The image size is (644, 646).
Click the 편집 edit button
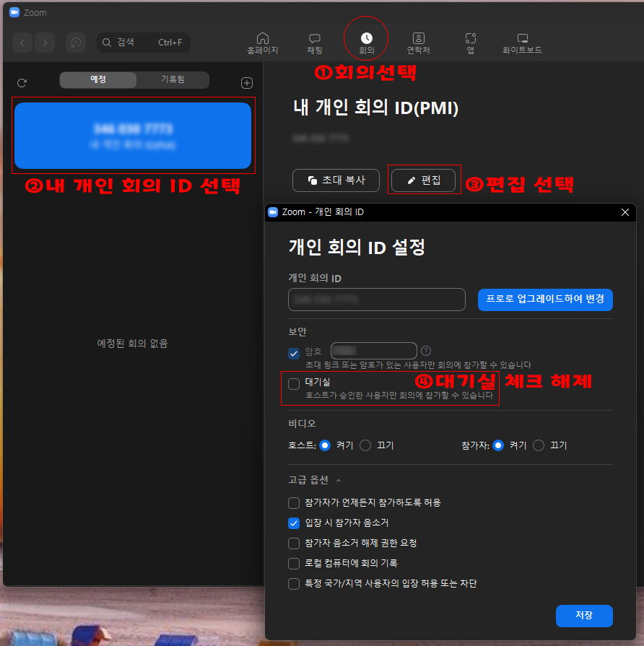424,180
